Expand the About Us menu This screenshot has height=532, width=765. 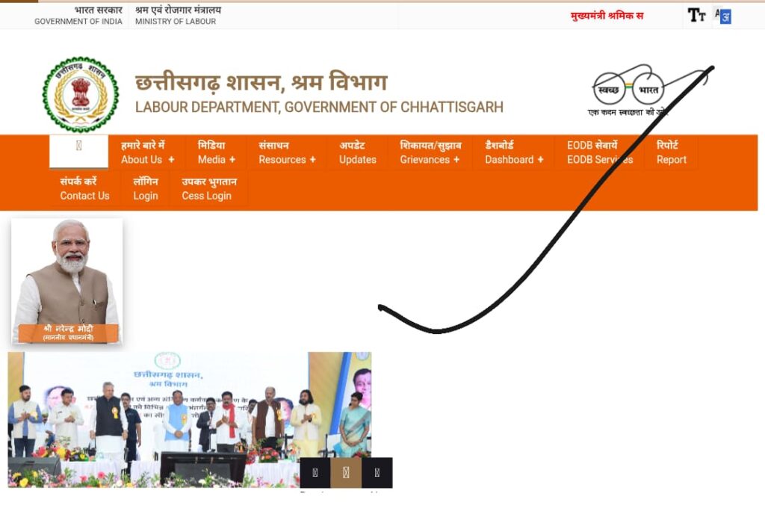click(x=148, y=152)
